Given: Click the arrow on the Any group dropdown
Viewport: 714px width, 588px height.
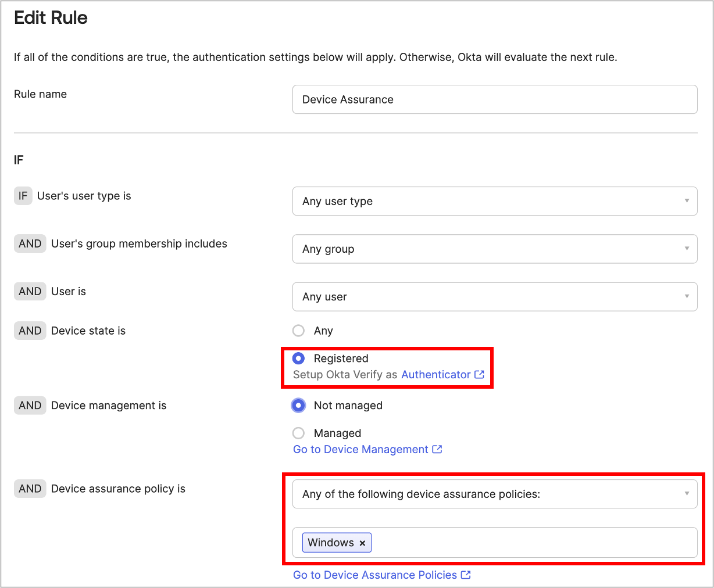Looking at the screenshot, I should click(687, 249).
